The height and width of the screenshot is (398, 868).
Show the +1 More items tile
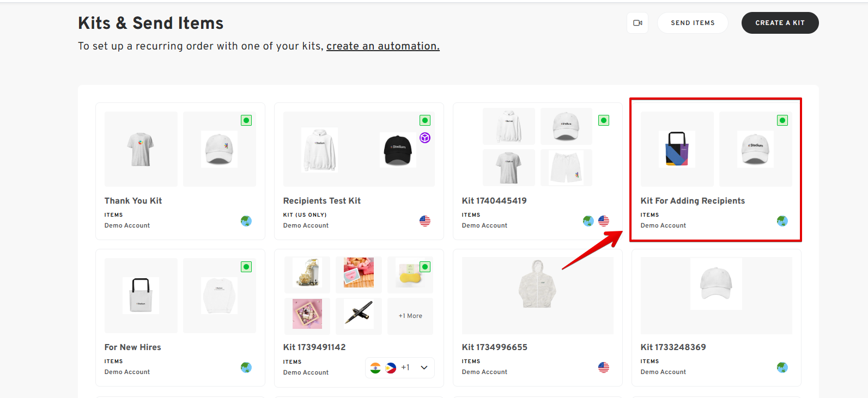[410, 316]
